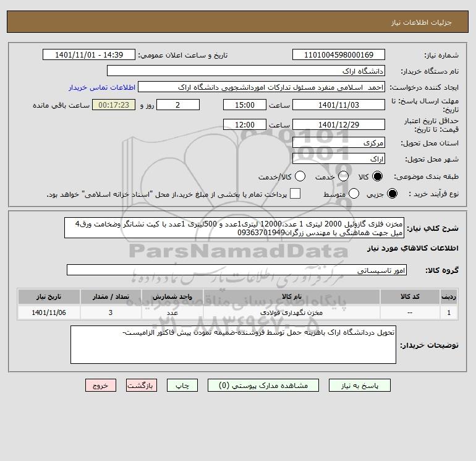476x461 pixels.
Task: Click the unit cell عدد
Action: [x=172, y=312]
